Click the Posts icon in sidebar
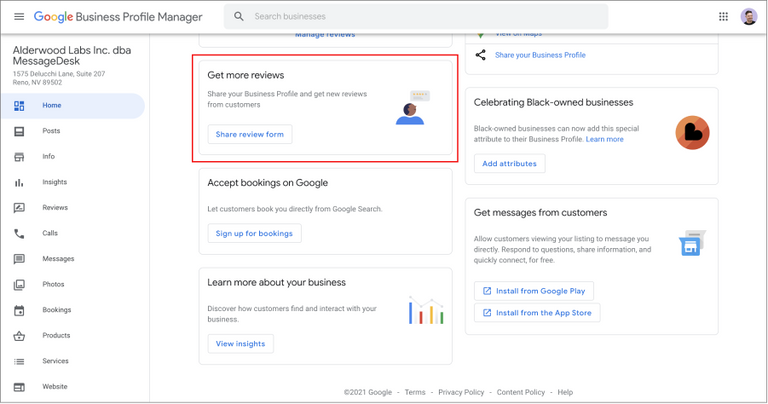 coord(19,131)
